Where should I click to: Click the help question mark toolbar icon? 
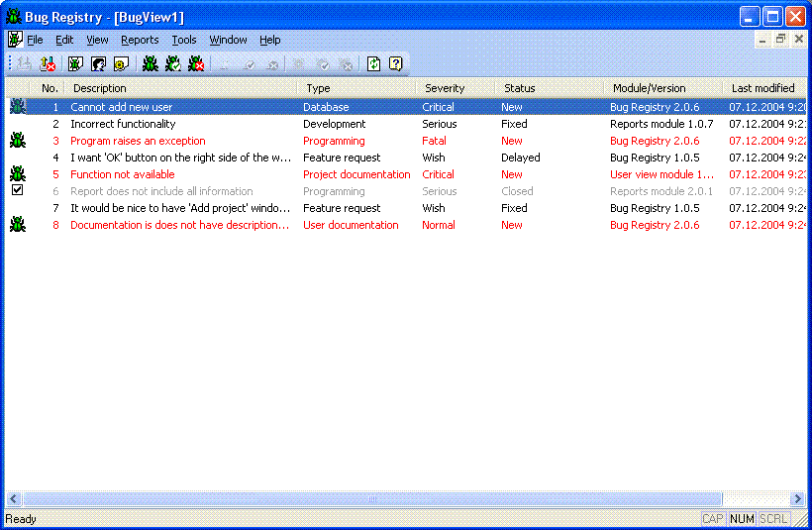(x=396, y=64)
